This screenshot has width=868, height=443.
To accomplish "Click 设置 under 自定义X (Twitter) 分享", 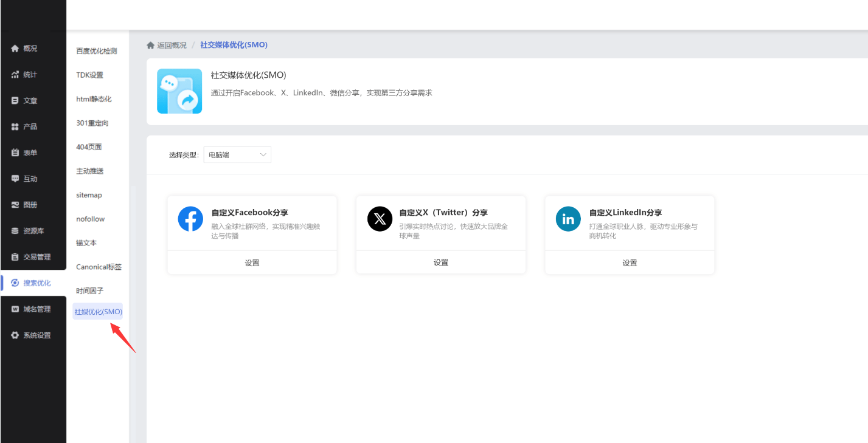I will (441, 263).
